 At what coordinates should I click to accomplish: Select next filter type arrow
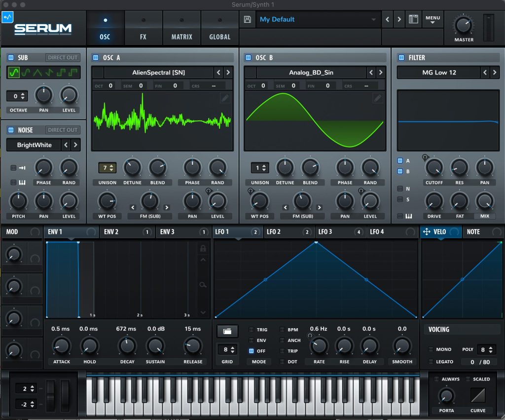click(x=495, y=73)
